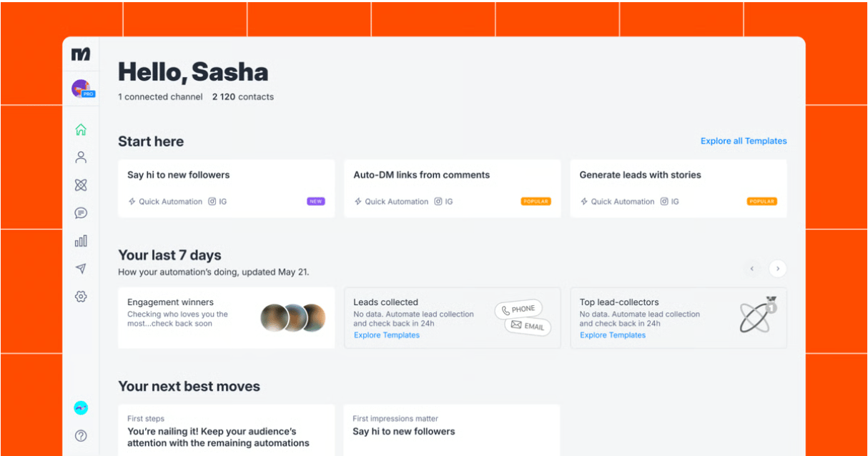Open the Automation atom icon
This screenshot has height=456, width=868.
pos(81,185)
